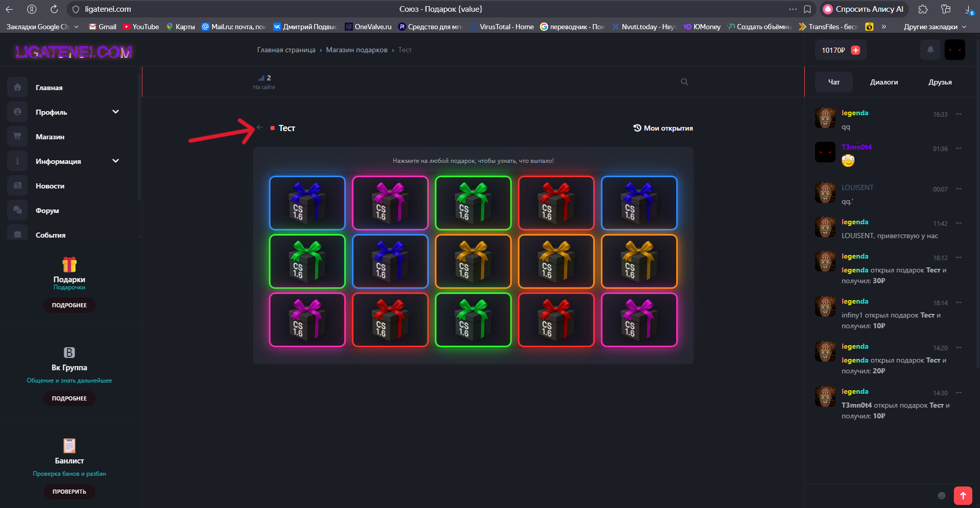Click the T3mn0t4 username at 01:36
Viewport: 980px width, 508px height.
[x=857, y=147]
